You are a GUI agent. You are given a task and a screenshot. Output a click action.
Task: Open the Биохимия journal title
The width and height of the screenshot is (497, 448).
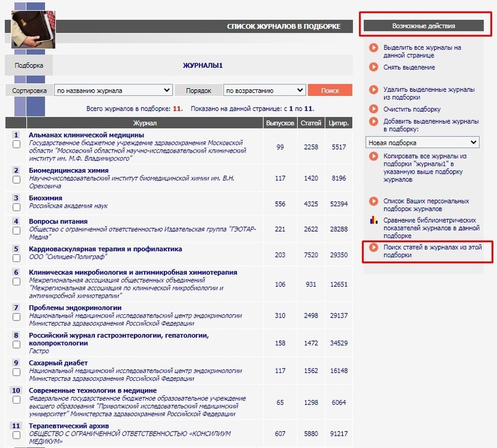pos(46,198)
